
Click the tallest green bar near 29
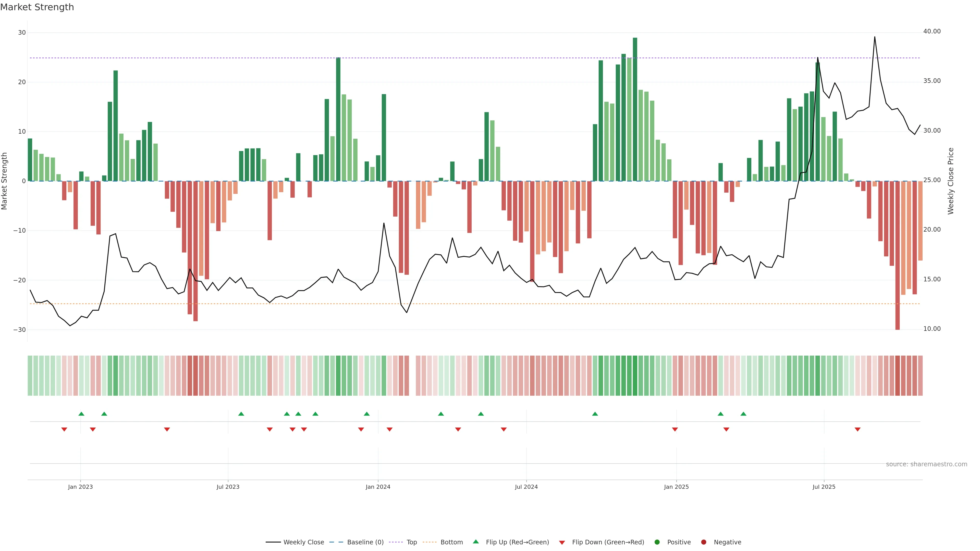(635, 109)
